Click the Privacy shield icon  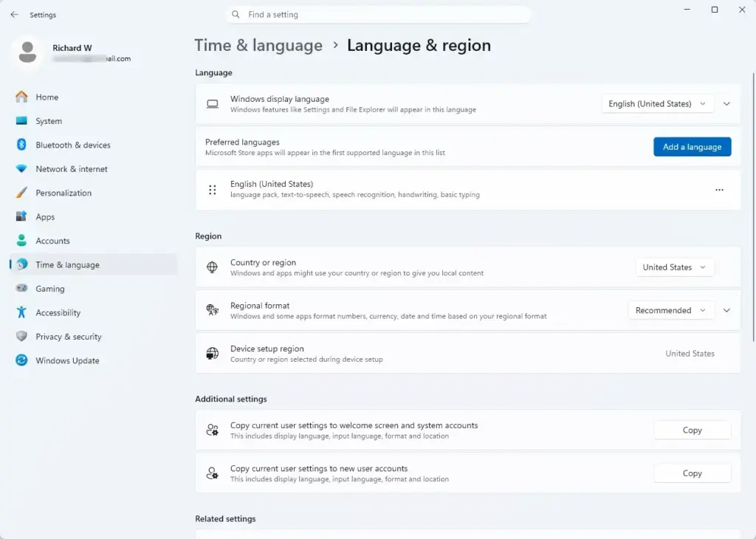click(21, 337)
